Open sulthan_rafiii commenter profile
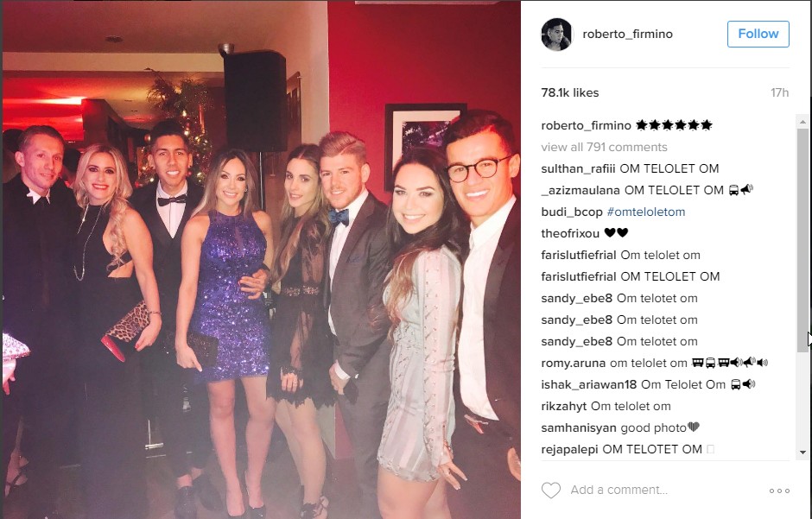 click(x=579, y=168)
